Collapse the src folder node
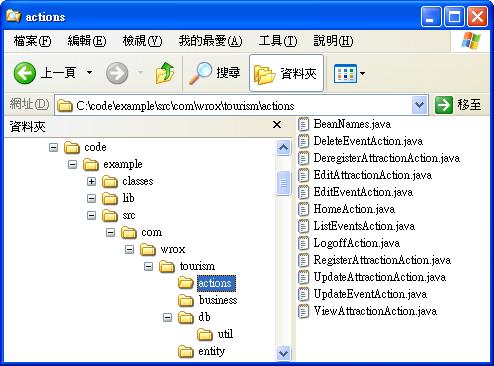Image resolution: width=494 pixels, height=366 pixels. (x=91, y=215)
